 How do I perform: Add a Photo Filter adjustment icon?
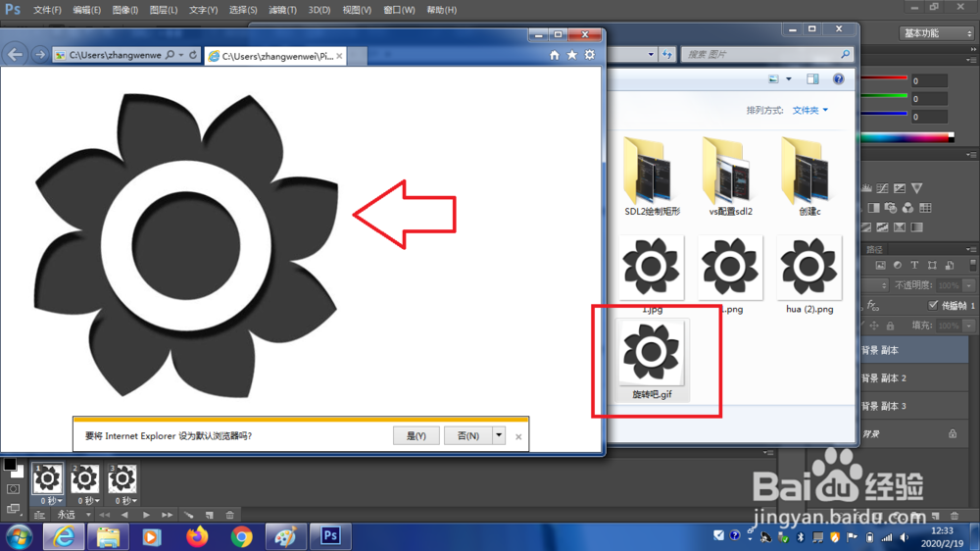891,208
